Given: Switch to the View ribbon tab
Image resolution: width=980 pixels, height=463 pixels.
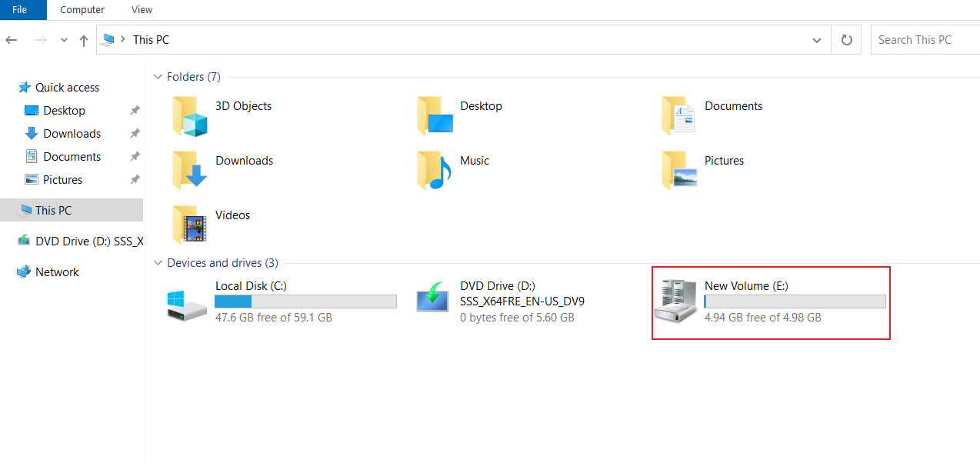Looking at the screenshot, I should pos(142,10).
